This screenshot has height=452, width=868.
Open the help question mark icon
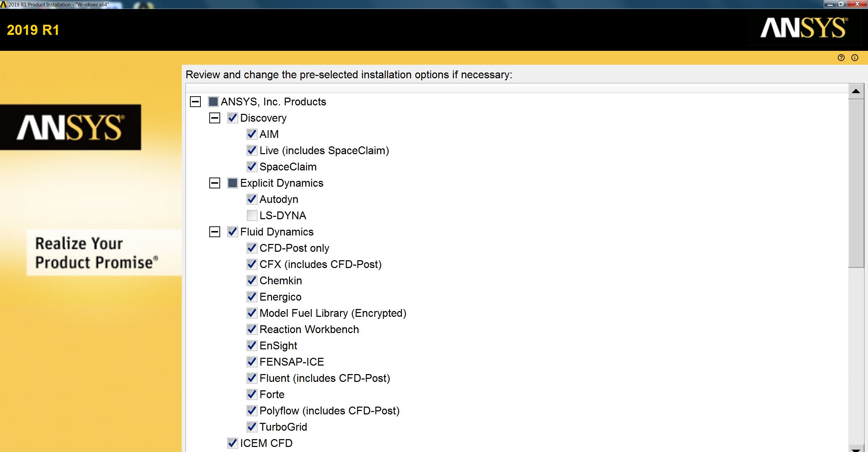coord(841,58)
